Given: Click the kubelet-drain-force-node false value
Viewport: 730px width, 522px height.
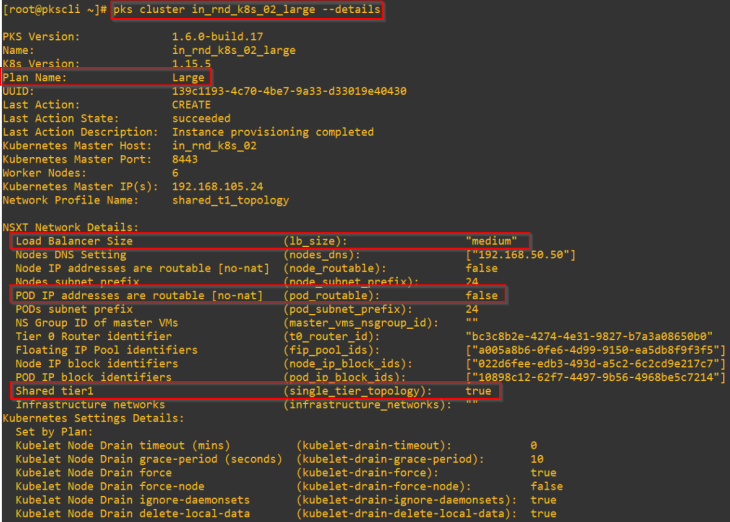Looking at the screenshot, I should coord(546,486).
